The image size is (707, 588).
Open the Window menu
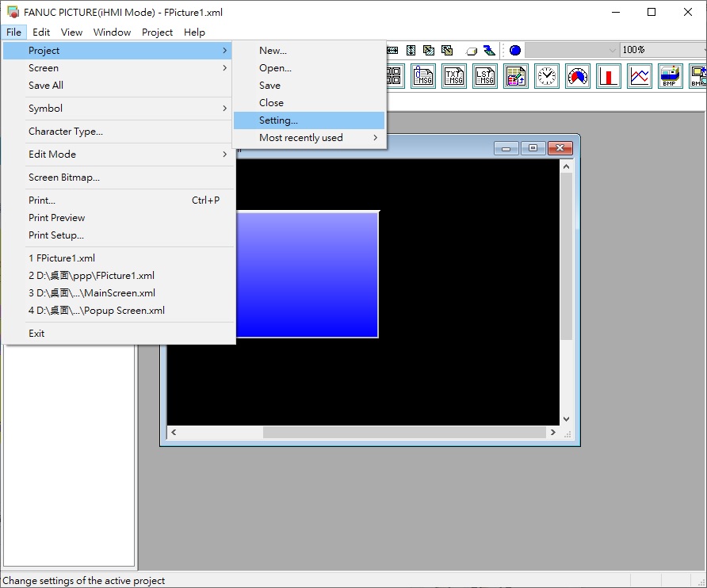pos(112,32)
